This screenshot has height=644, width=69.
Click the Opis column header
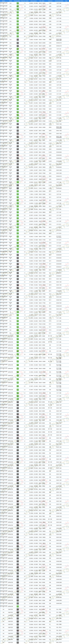click(66, 1)
